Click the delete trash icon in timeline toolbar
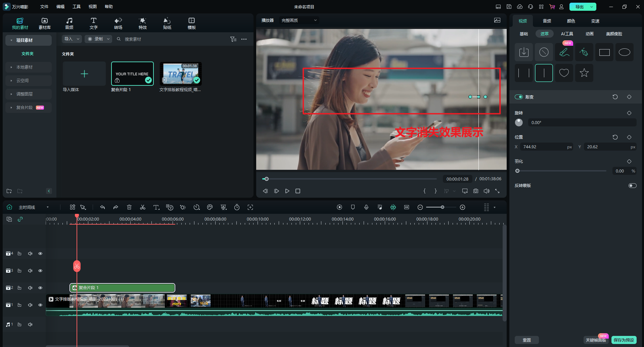This screenshot has width=644, height=347. 129,207
